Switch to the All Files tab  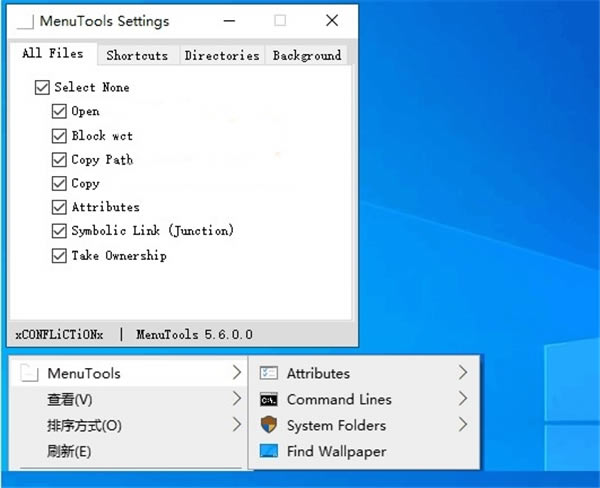pyautogui.click(x=53, y=53)
